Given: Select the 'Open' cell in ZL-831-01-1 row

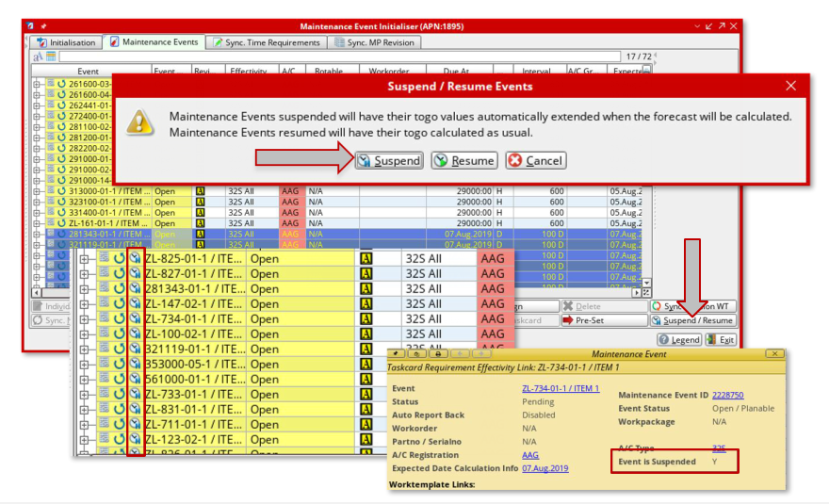Looking at the screenshot, I should pos(301,409).
